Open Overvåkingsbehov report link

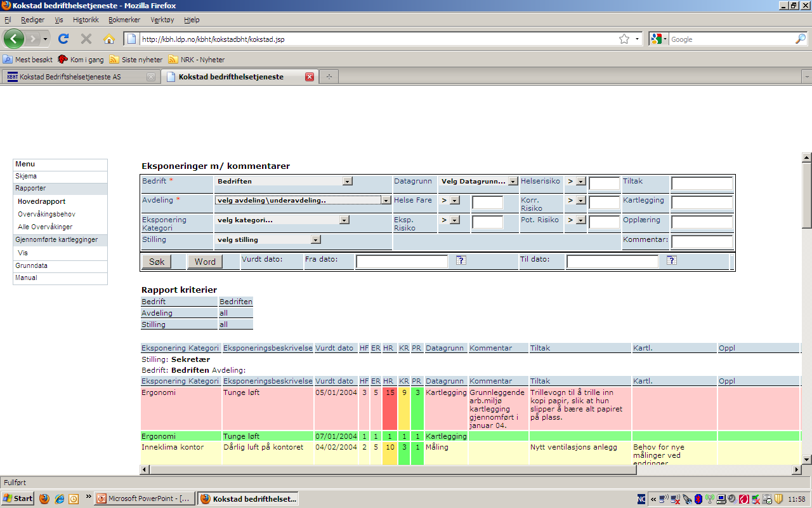46,214
